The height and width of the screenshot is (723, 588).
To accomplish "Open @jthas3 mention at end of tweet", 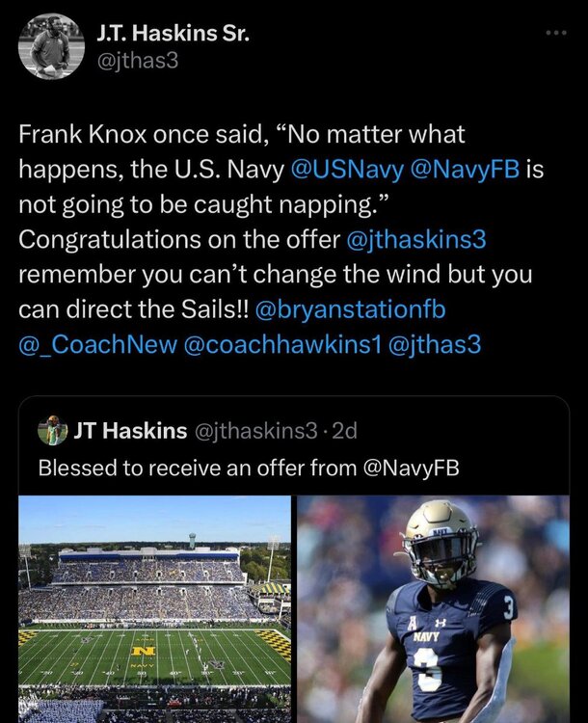I will [x=435, y=344].
